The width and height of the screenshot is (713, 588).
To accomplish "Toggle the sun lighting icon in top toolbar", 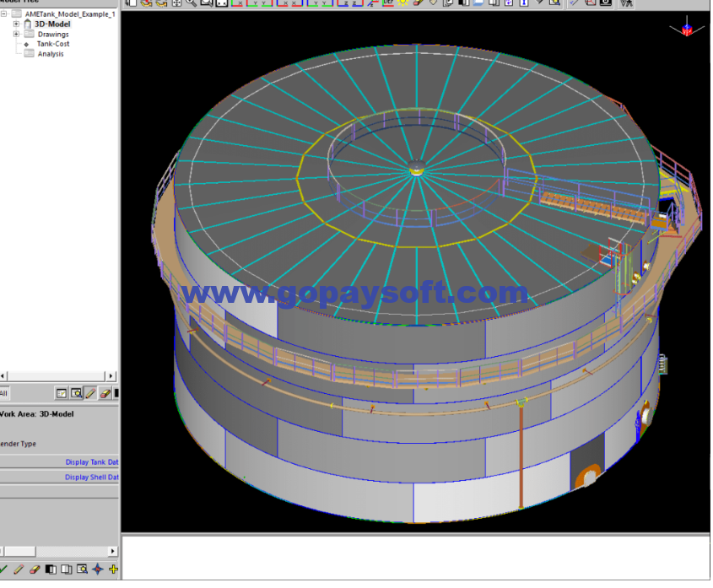I will 402,3.
